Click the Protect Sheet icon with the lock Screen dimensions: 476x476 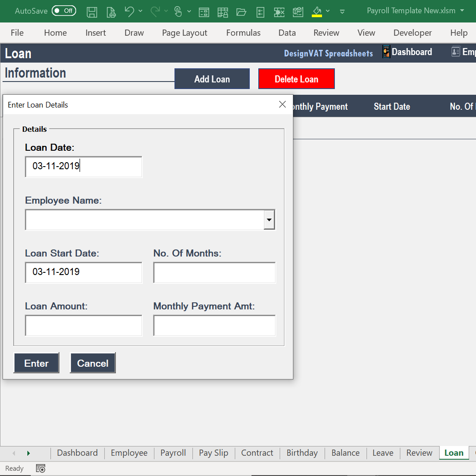point(223,12)
